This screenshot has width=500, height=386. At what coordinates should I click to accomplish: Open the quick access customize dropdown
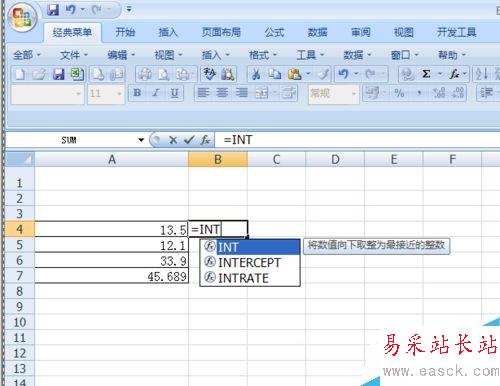[x=129, y=9]
